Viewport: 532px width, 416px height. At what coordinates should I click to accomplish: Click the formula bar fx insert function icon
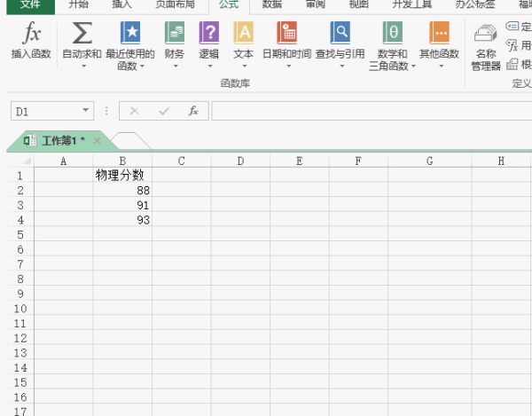tap(193, 111)
